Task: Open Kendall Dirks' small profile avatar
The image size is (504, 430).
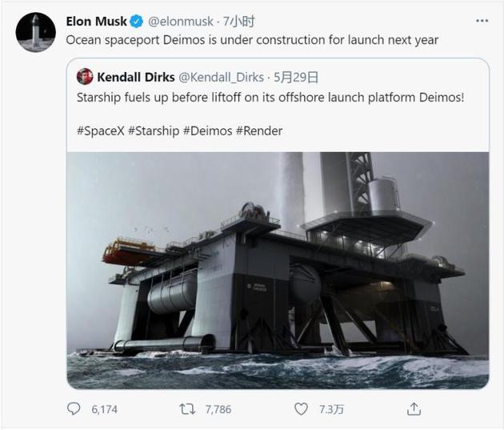Action: click(85, 77)
